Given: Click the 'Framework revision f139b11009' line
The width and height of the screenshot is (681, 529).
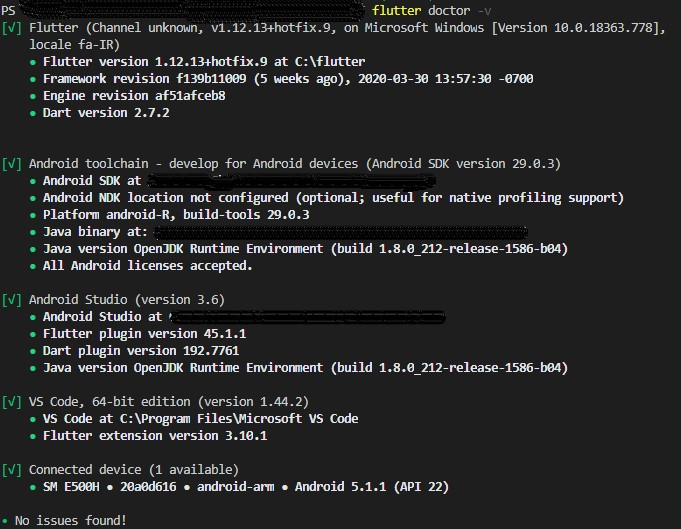Looking at the screenshot, I should point(288,79).
